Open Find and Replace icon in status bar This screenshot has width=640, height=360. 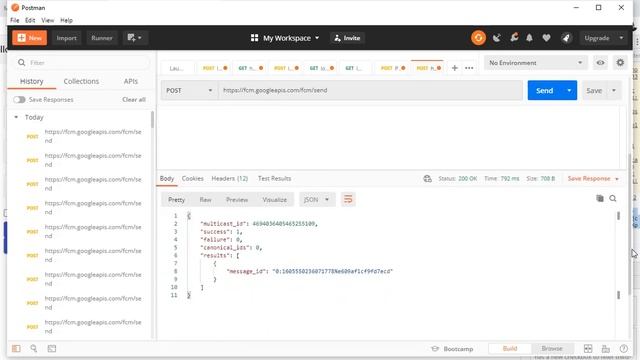(x=33, y=348)
